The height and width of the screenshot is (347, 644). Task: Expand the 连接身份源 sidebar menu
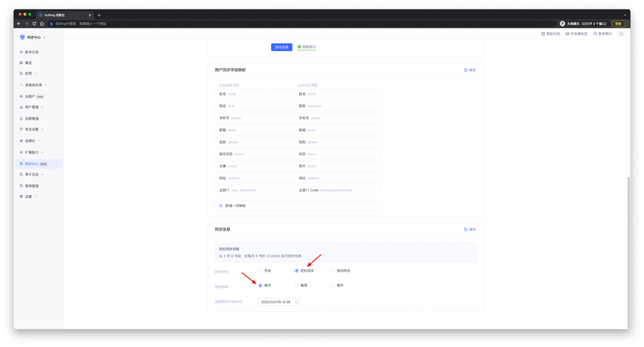(34, 85)
